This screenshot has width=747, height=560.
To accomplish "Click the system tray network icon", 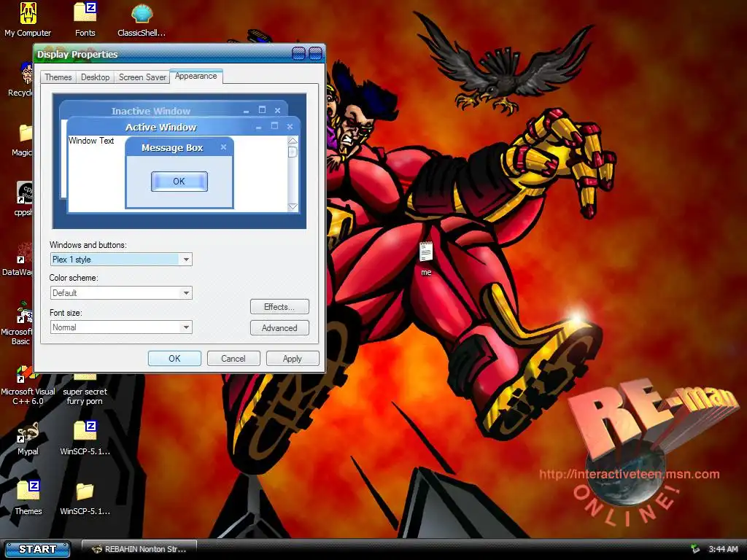I will click(x=695, y=548).
